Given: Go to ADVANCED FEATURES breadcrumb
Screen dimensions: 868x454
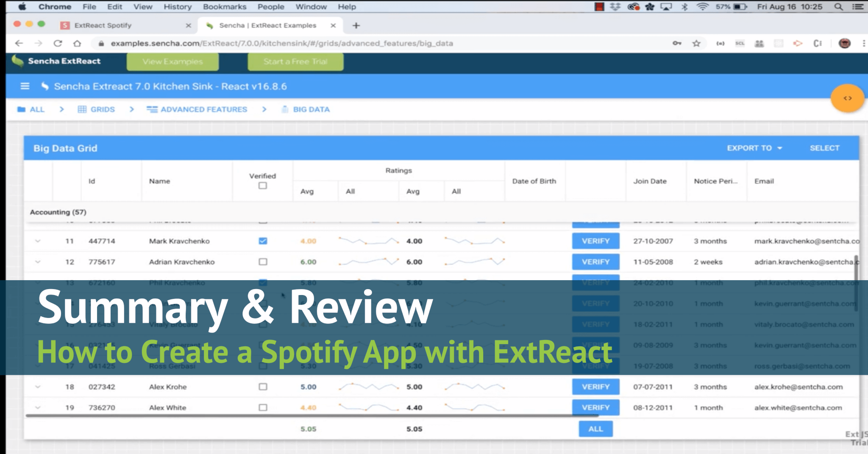Looking at the screenshot, I should tap(197, 109).
